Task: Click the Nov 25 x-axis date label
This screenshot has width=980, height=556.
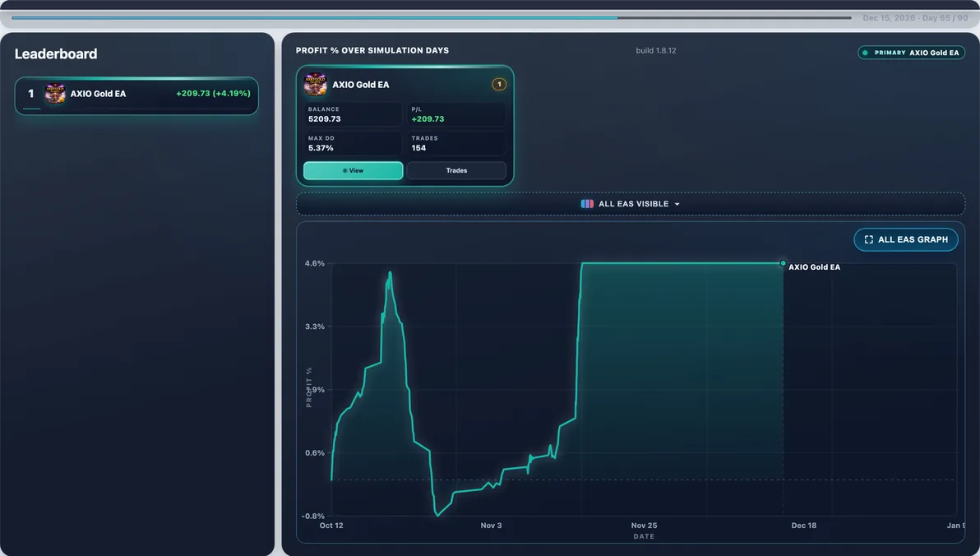Action: pyautogui.click(x=644, y=526)
